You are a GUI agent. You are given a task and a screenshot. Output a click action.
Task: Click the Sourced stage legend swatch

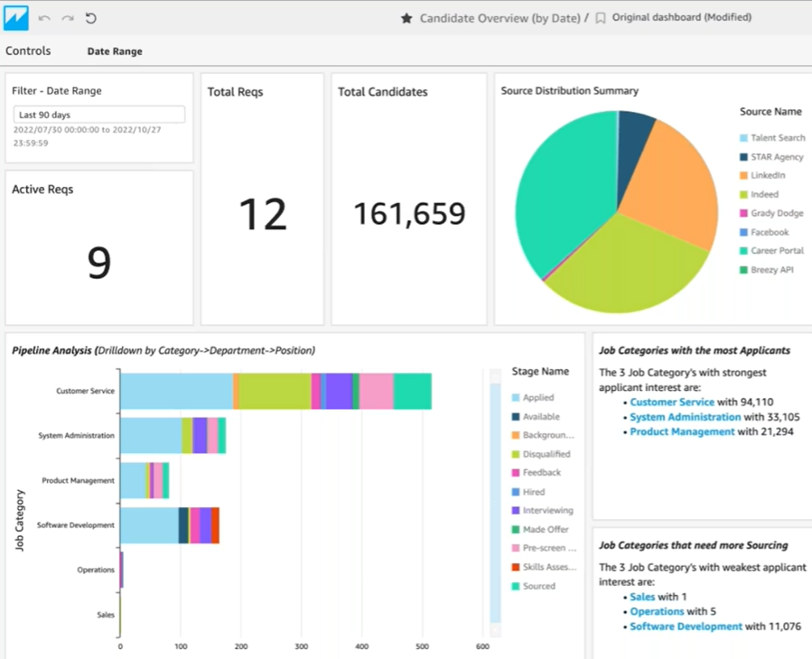point(515,587)
